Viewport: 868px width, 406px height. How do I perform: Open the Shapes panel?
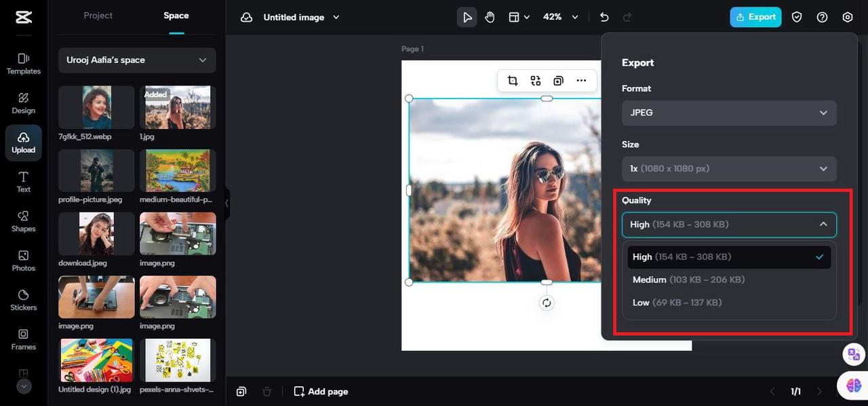pyautogui.click(x=24, y=221)
